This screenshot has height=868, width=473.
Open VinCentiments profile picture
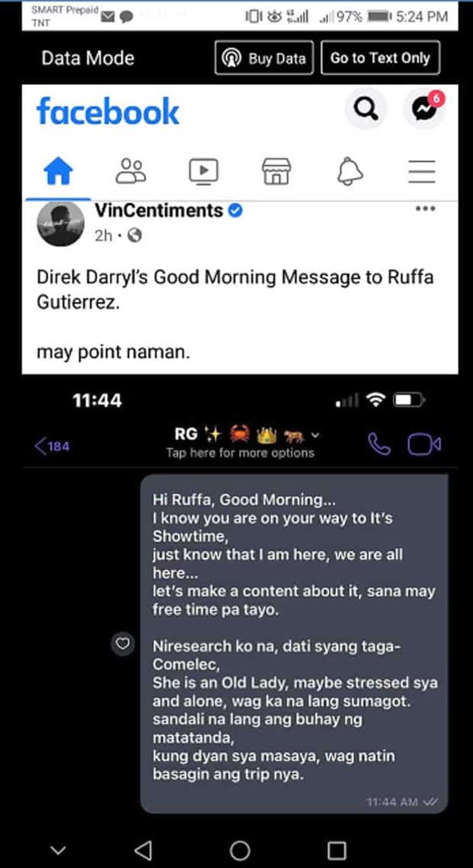[61, 224]
